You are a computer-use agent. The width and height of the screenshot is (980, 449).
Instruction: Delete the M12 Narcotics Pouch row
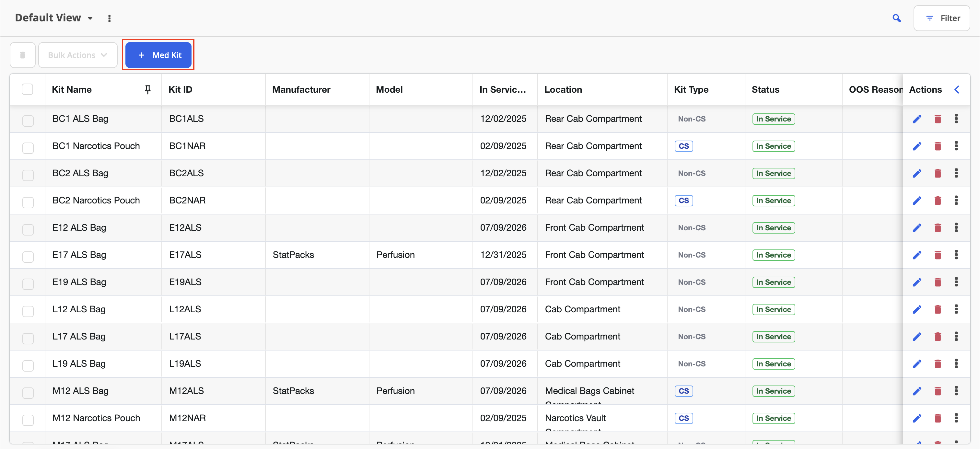(x=938, y=418)
